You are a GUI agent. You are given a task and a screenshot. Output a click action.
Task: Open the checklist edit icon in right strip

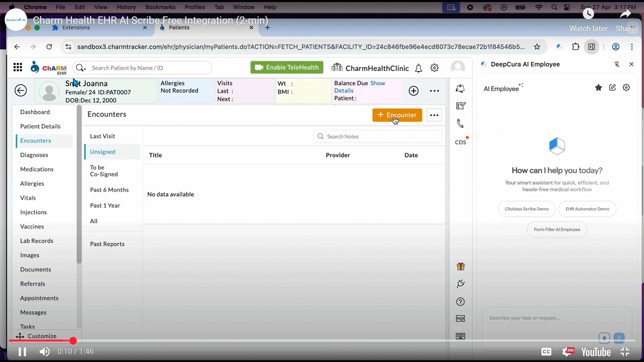point(461,106)
